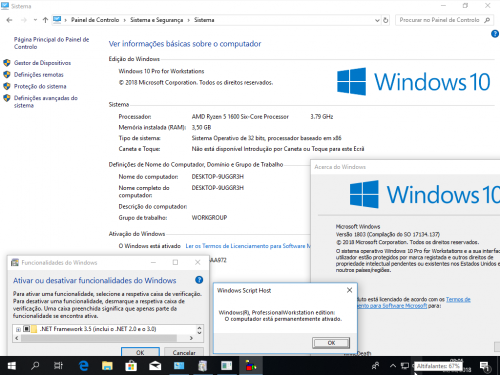Maximize the Funcionalidades do Windows dialog
This screenshot has width=500, height=375.
click(175, 262)
